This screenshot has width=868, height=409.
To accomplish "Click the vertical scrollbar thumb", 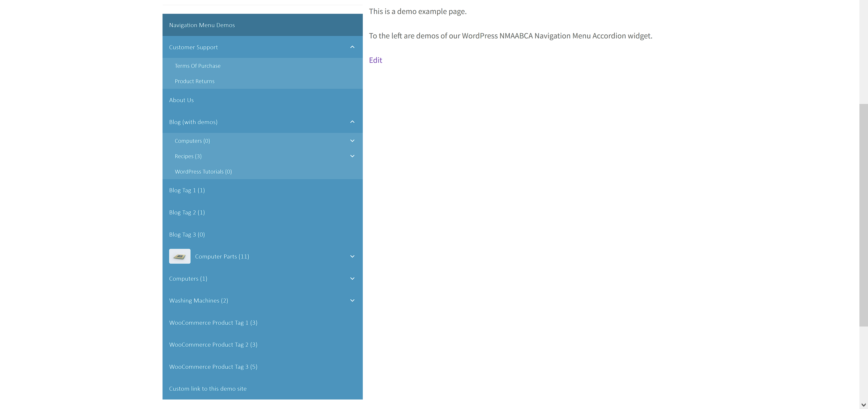I will [x=863, y=216].
